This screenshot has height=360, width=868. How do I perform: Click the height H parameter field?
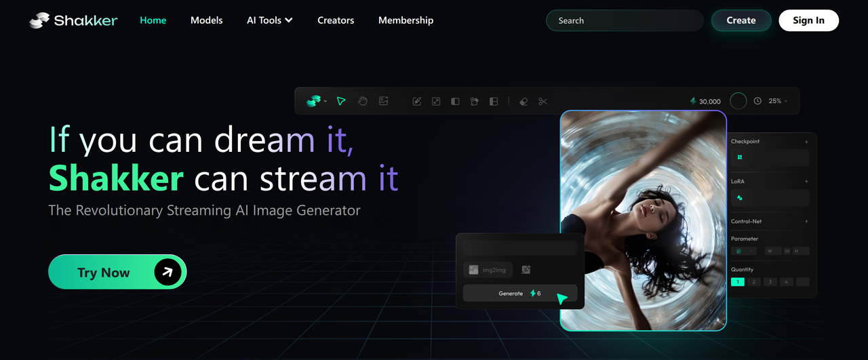[801, 251]
